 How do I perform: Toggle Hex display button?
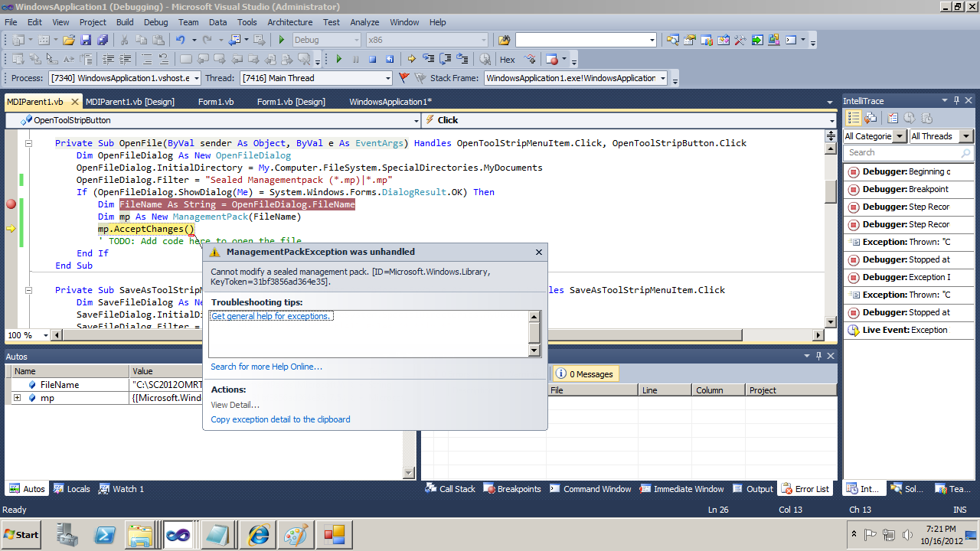click(x=508, y=59)
